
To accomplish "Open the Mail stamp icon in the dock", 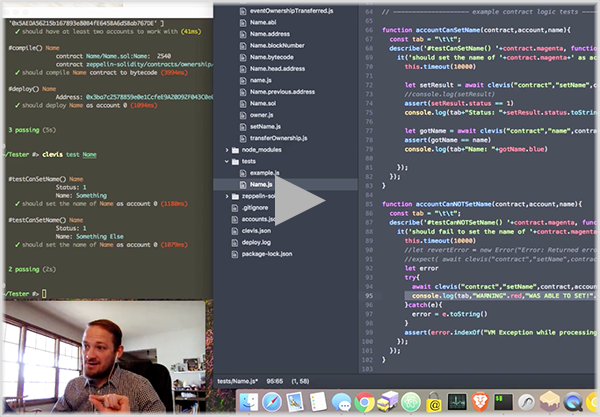I will pyautogui.click(x=295, y=402).
